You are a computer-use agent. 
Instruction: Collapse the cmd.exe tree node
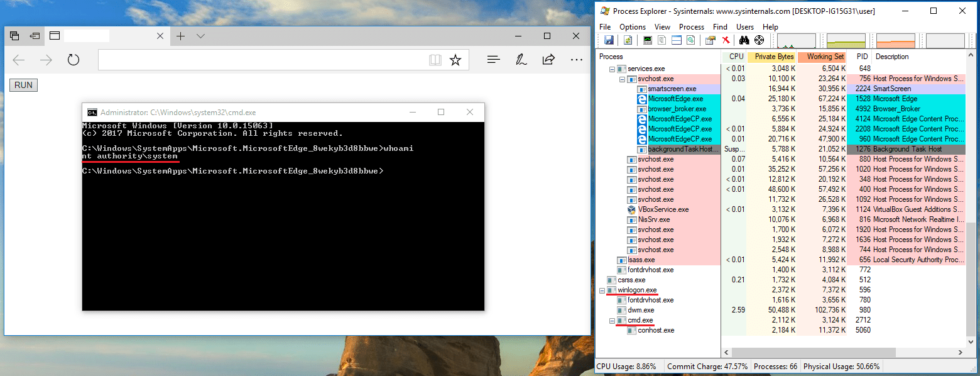coord(612,321)
